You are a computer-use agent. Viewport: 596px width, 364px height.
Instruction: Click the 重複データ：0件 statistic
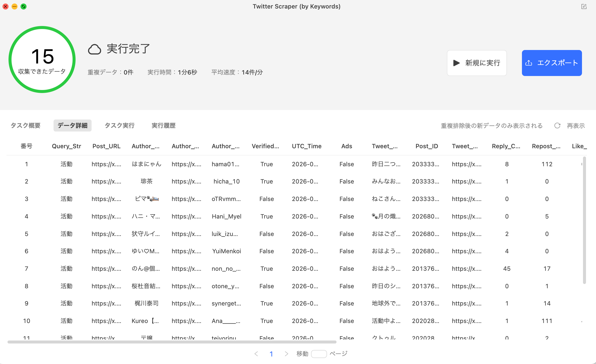tap(110, 72)
